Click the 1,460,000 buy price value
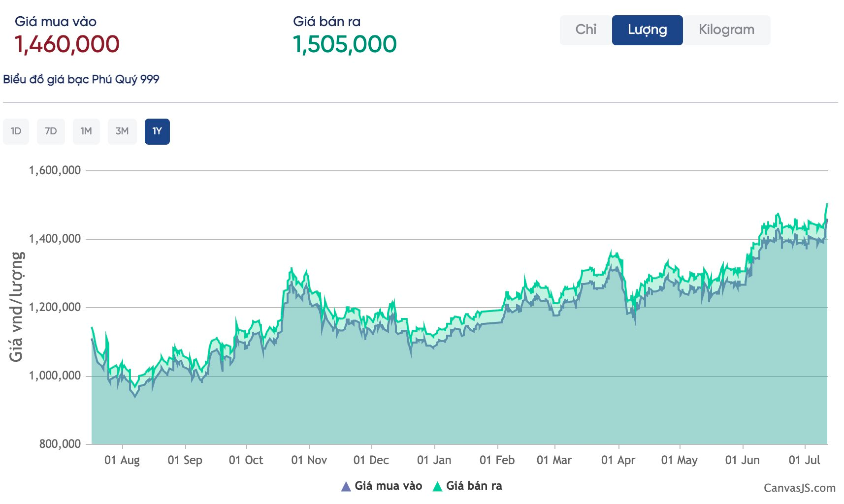The height and width of the screenshot is (504, 844). (67, 44)
